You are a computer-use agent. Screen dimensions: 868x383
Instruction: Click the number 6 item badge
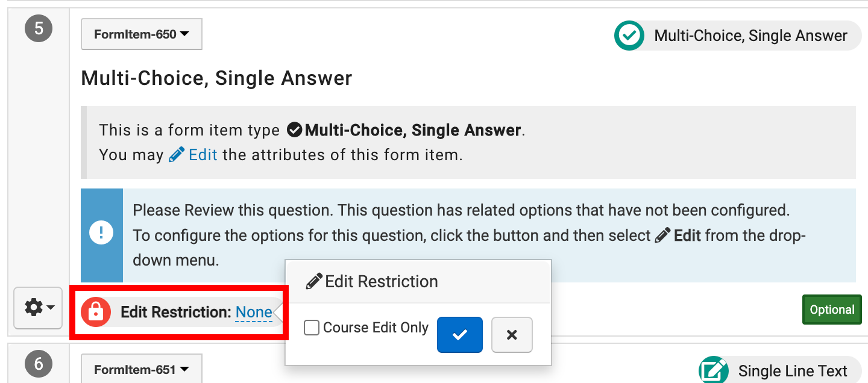point(39,364)
